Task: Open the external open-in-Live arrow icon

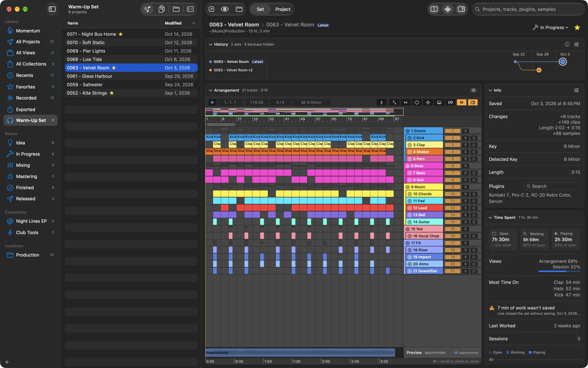Action: [x=211, y=9]
